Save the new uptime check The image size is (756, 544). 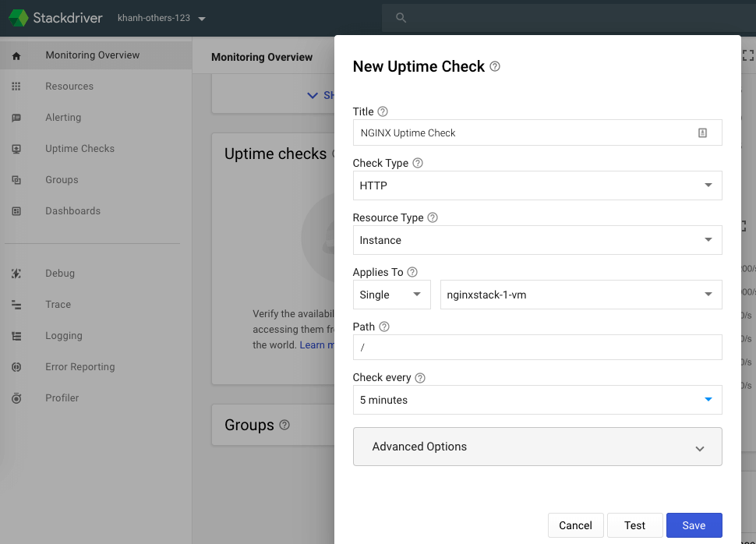pos(693,525)
